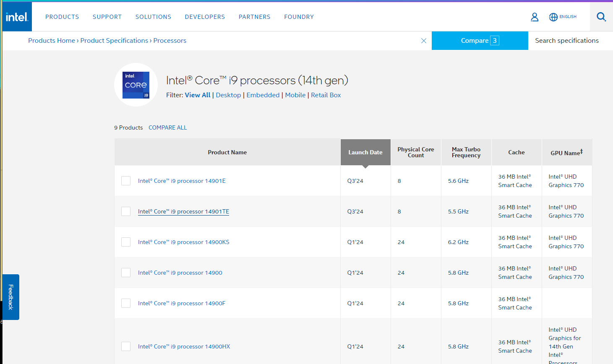Viewport: 613px width, 364px height.
Task: Filter the list by Desktop
Action: (228, 95)
